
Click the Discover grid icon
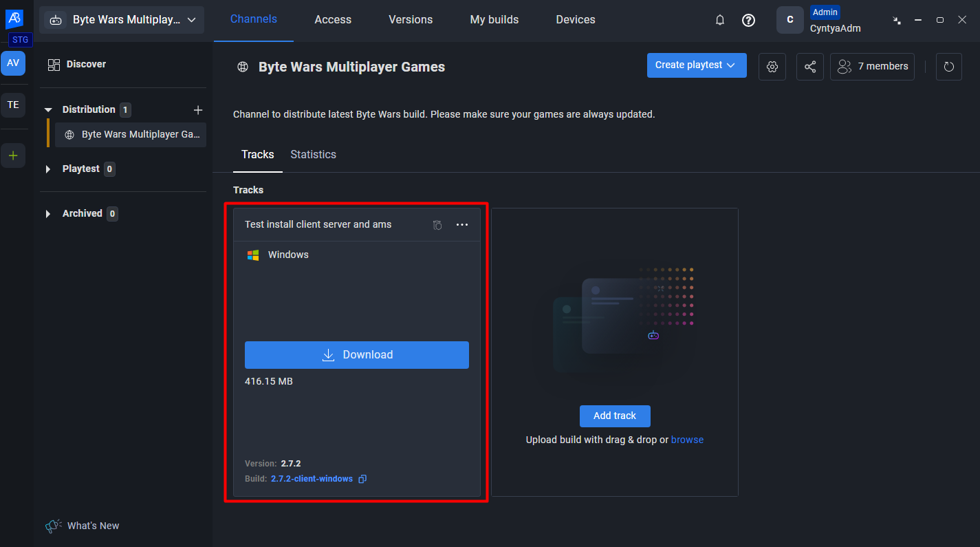point(54,65)
